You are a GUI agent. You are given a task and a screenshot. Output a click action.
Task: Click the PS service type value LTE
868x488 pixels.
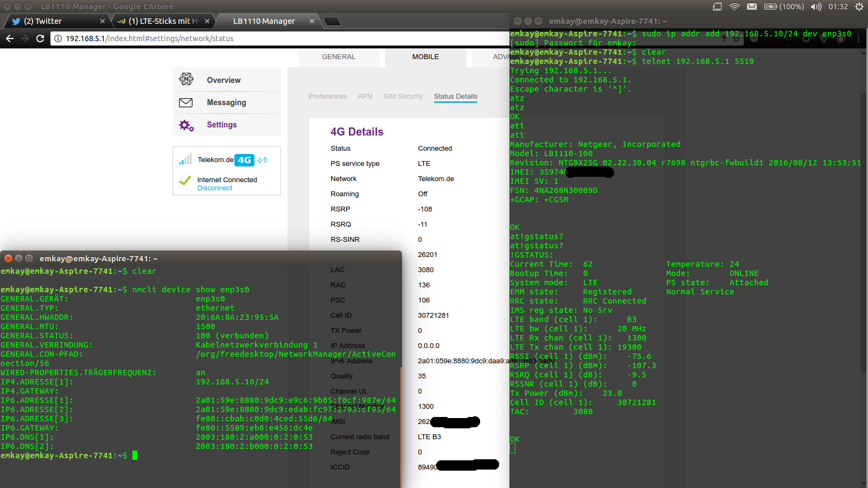424,164
